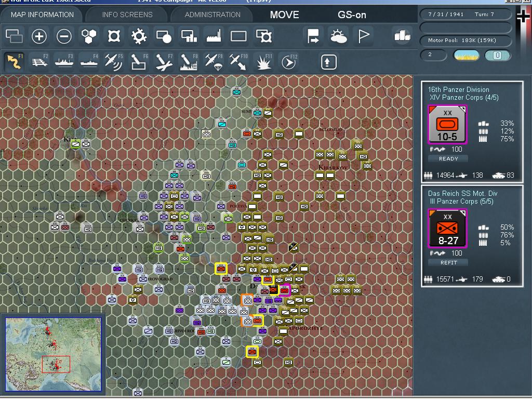This screenshot has height=399, width=532.
Task: Toggle the hex grid display icon
Action: tap(89, 36)
